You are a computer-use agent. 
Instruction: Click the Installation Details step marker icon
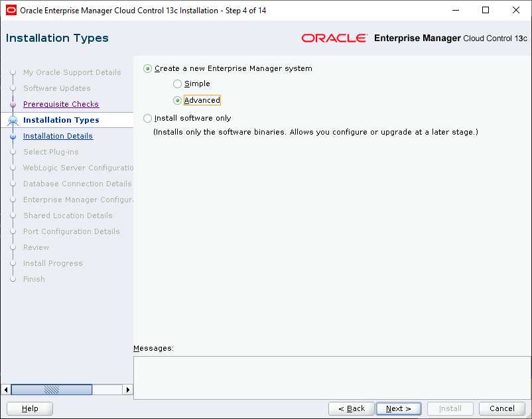[x=13, y=137]
